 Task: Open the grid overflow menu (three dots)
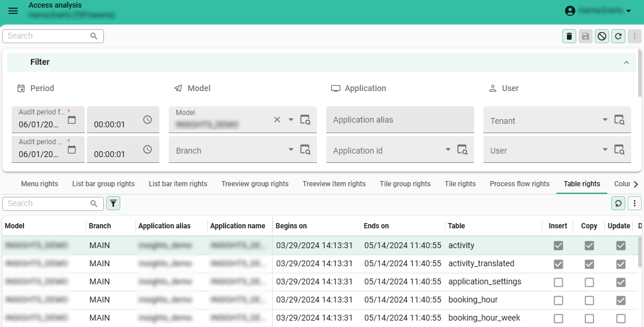click(x=635, y=203)
